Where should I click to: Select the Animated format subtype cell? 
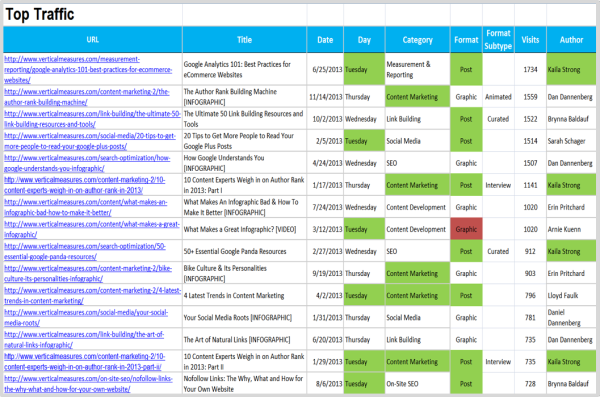tap(498, 97)
